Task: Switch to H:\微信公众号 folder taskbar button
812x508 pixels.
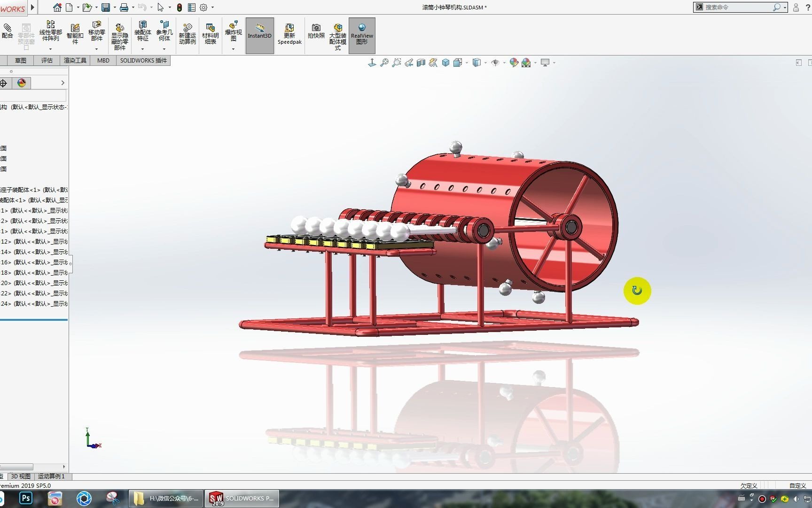Action: click(x=166, y=498)
